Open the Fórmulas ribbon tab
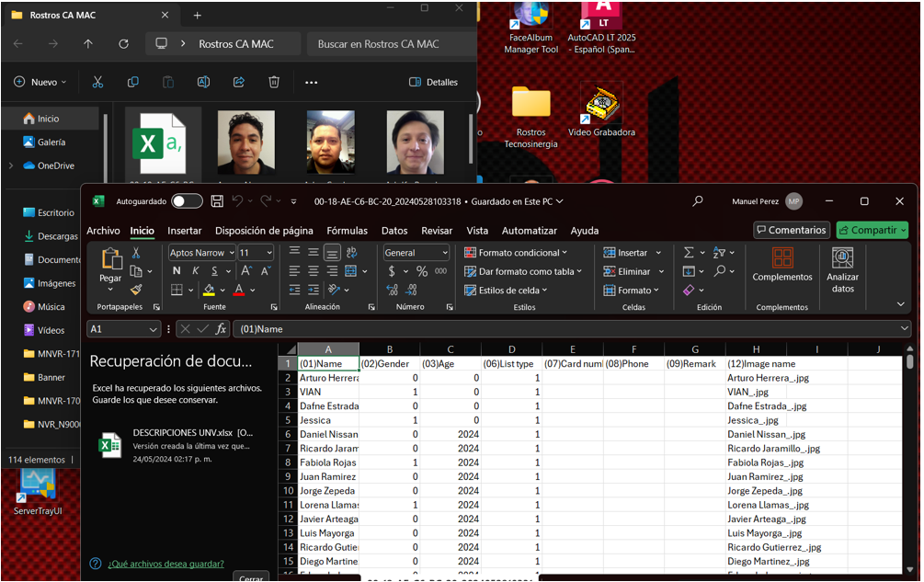Screen dimensions: 924x582 point(347,231)
